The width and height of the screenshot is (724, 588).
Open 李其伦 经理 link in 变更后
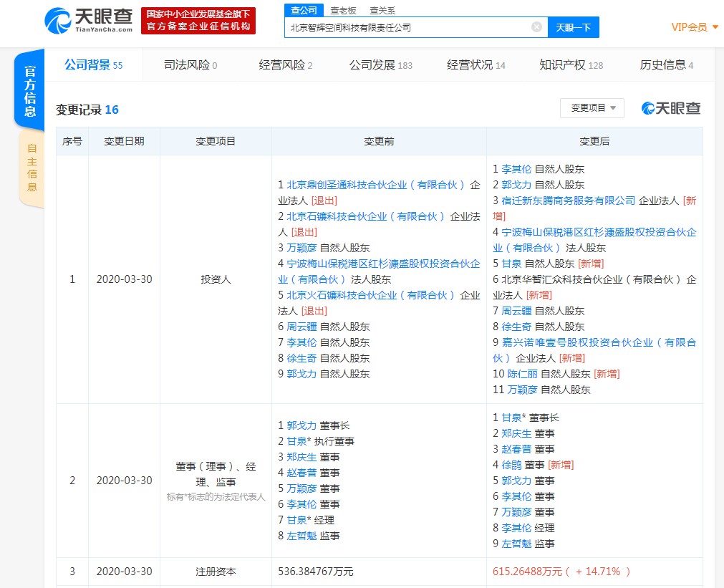(516, 528)
